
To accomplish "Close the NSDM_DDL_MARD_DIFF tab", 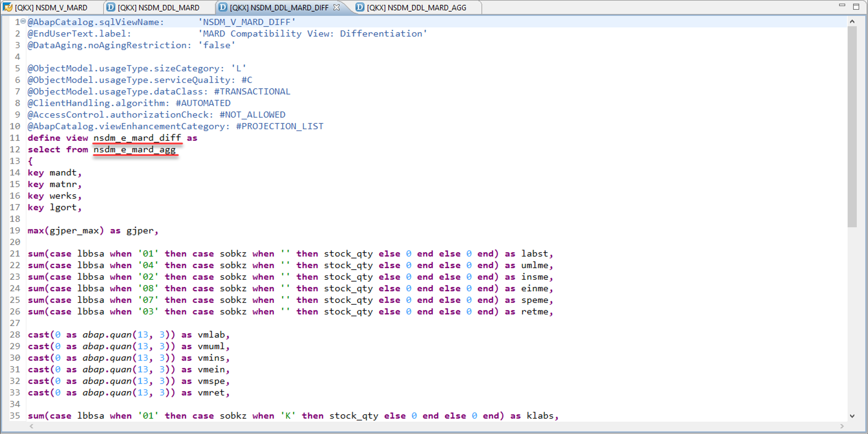I will pos(336,7).
